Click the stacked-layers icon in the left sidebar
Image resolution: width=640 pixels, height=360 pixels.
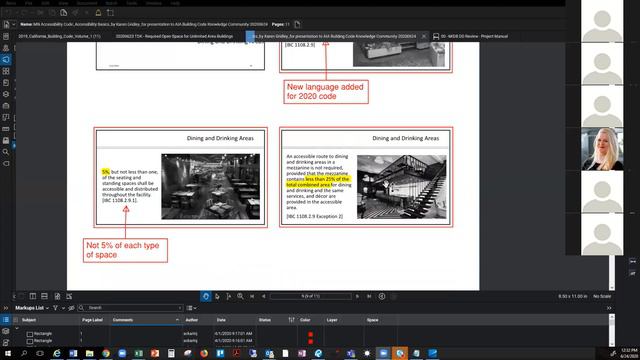click(6, 94)
